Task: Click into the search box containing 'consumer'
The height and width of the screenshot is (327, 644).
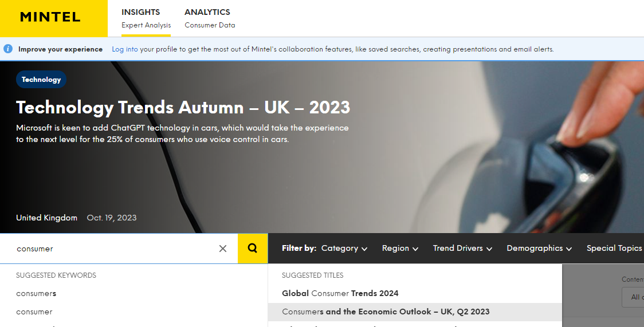Action: coord(115,249)
